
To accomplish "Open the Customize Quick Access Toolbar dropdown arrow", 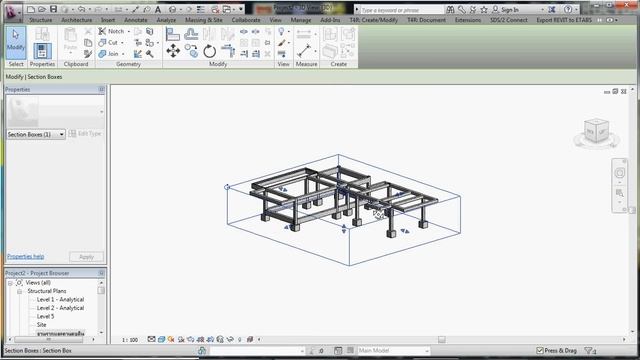I will click(x=241, y=9).
